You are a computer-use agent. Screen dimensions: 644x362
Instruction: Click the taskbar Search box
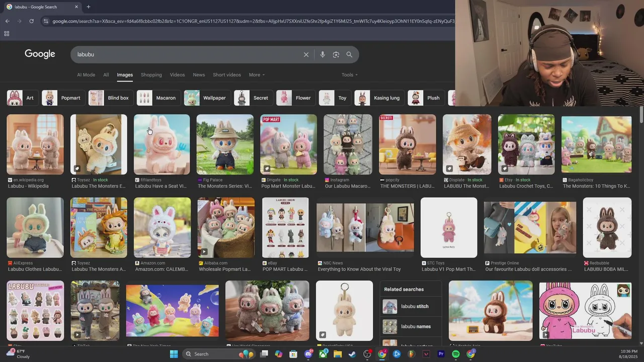click(218, 354)
